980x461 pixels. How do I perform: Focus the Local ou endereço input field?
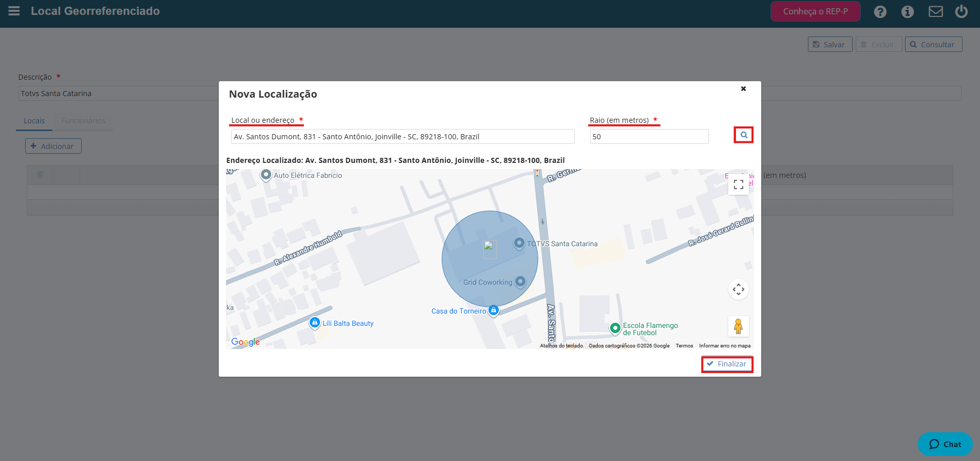(403, 136)
